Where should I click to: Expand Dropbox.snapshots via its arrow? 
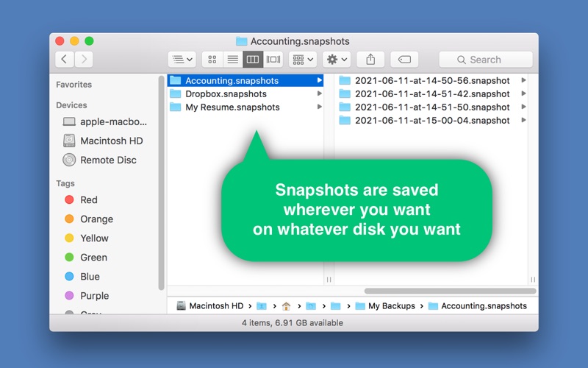(319, 93)
